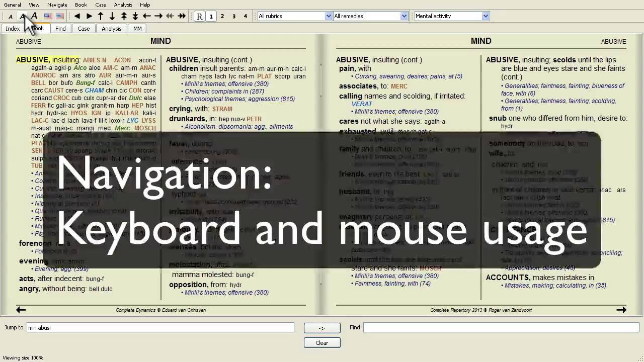Click the thin left arrow in toolbar
The height and width of the screenshot is (362, 644).
pos(147,17)
